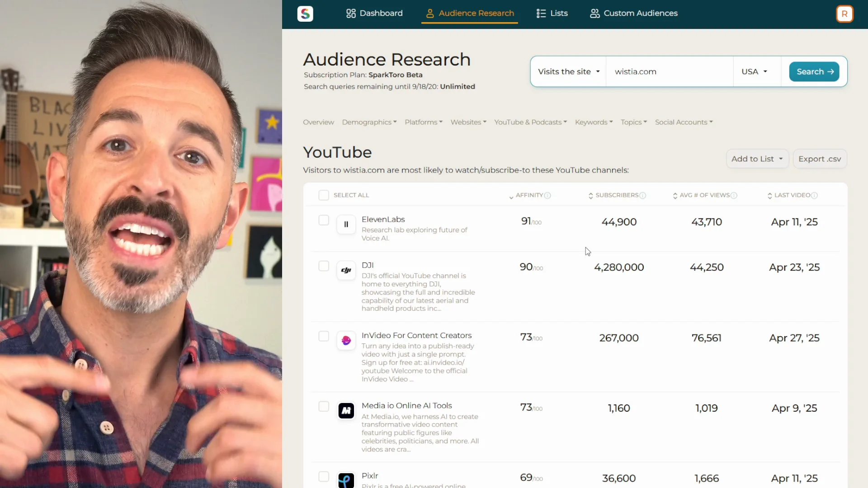Expand the Social Accounts menu
The height and width of the screenshot is (488, 868).
pos(684,122)
